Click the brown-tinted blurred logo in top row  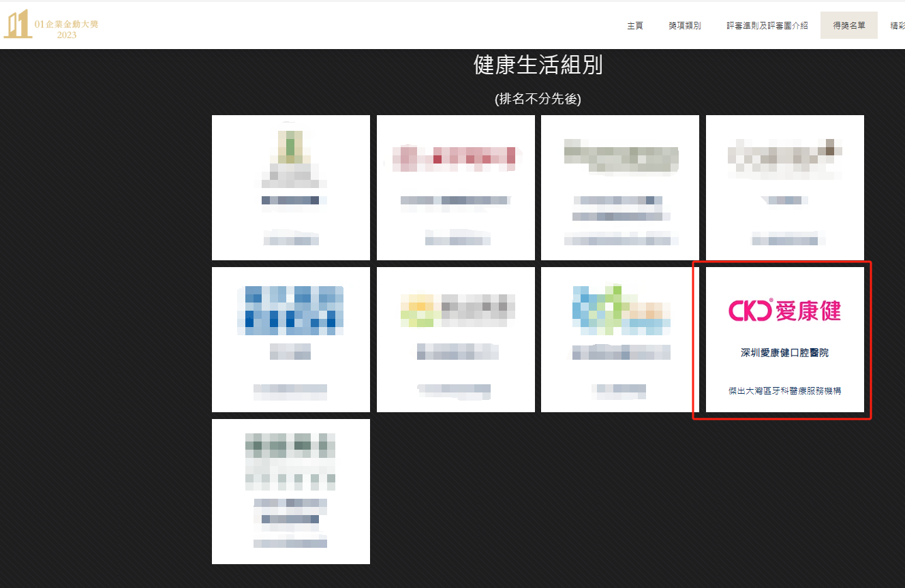click(x=784, y=157)
